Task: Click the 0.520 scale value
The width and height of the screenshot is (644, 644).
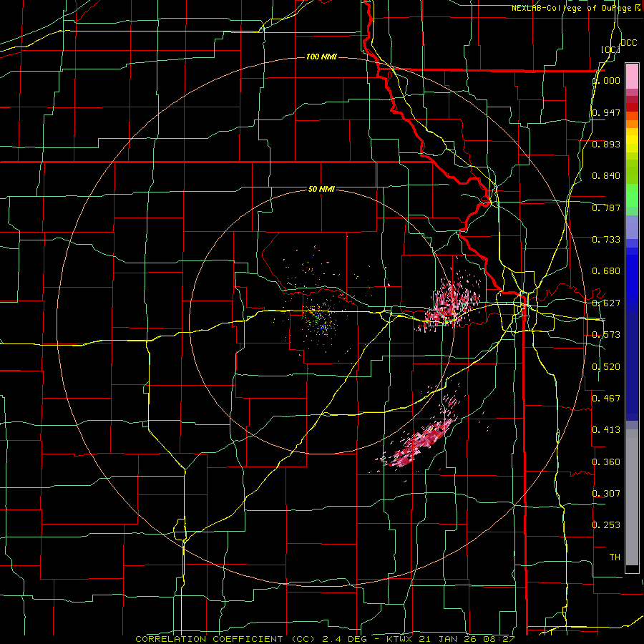Action: coord(606,367)
